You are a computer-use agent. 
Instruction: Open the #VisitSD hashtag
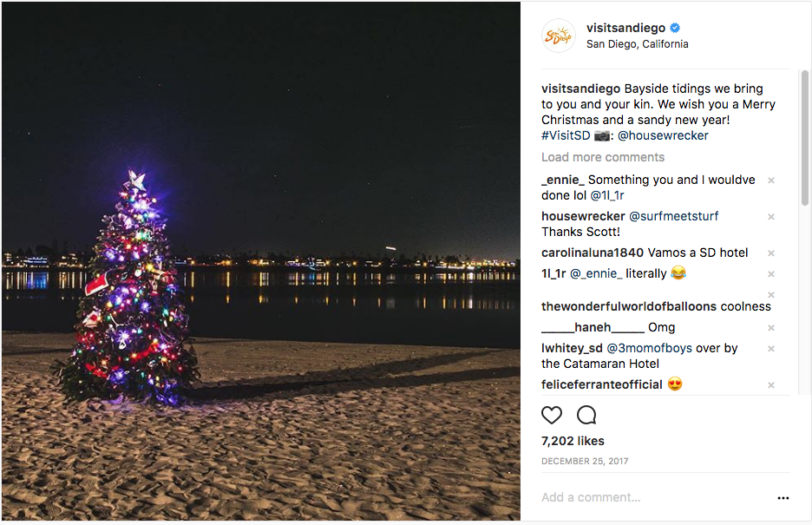(x=566, y=135)
